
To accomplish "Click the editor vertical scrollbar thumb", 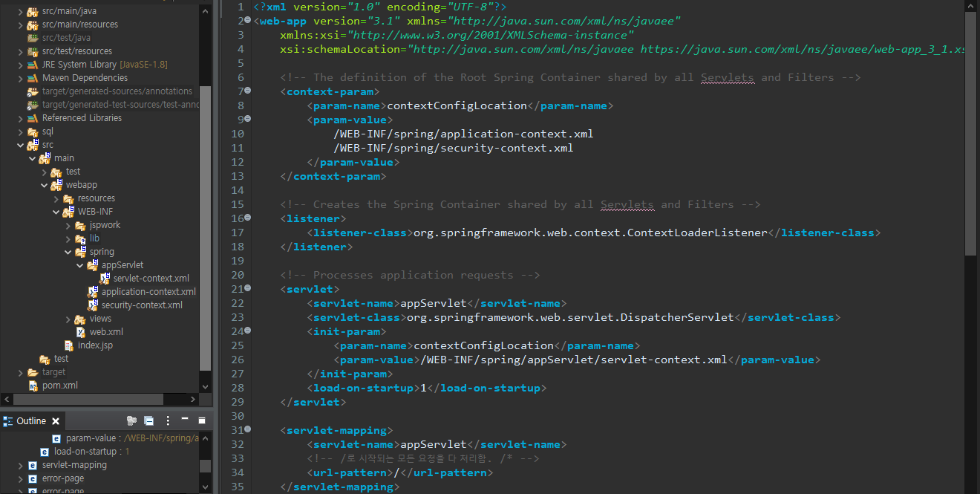I will pyautogui.click(x=970, y=134).
